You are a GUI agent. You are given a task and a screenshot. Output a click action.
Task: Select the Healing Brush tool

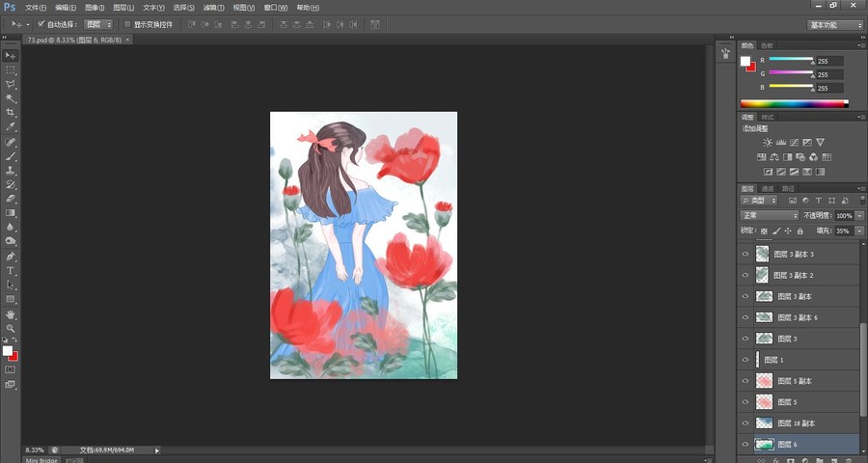10,143
